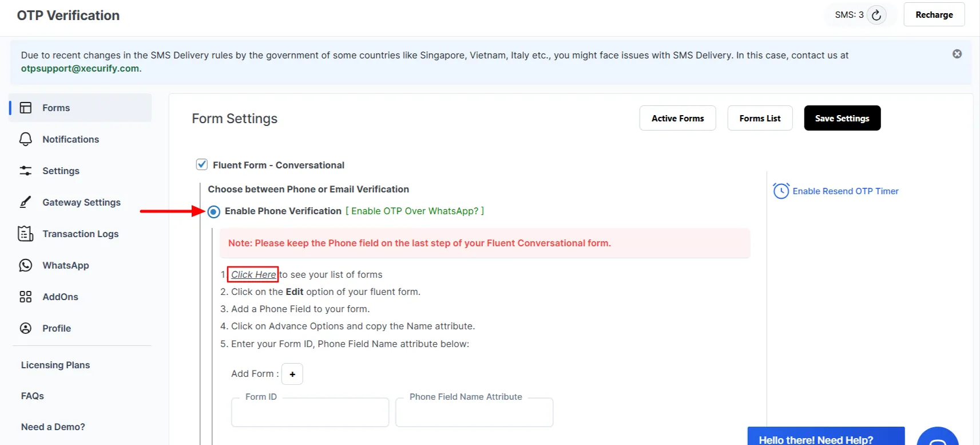Uncheck Fluent Form - Conversational checkbox

click(202, 165)
